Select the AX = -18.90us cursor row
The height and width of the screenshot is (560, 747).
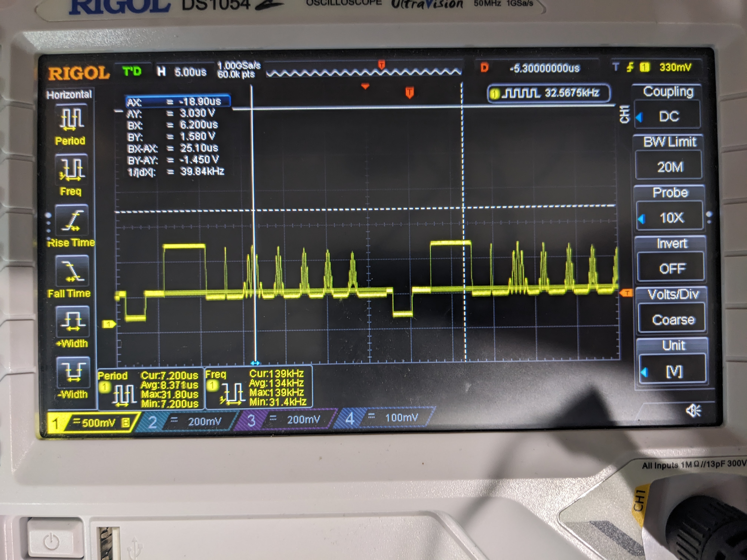click(178, 101)
